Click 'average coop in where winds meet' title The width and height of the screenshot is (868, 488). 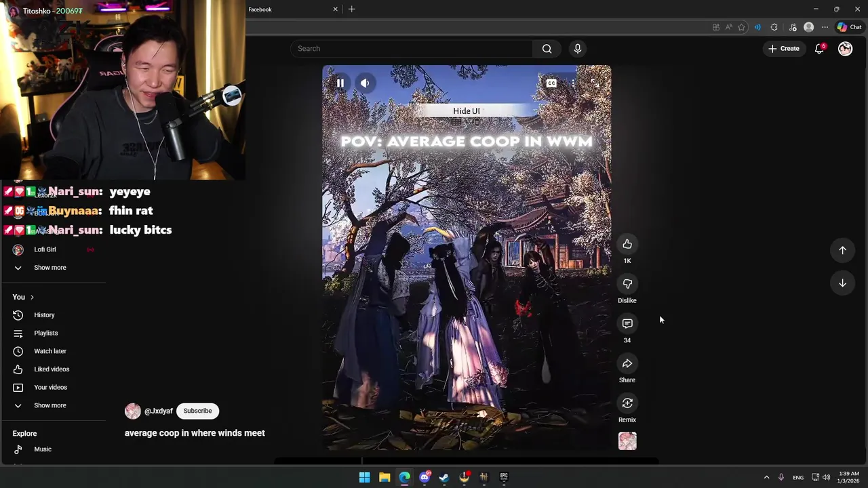195,433
